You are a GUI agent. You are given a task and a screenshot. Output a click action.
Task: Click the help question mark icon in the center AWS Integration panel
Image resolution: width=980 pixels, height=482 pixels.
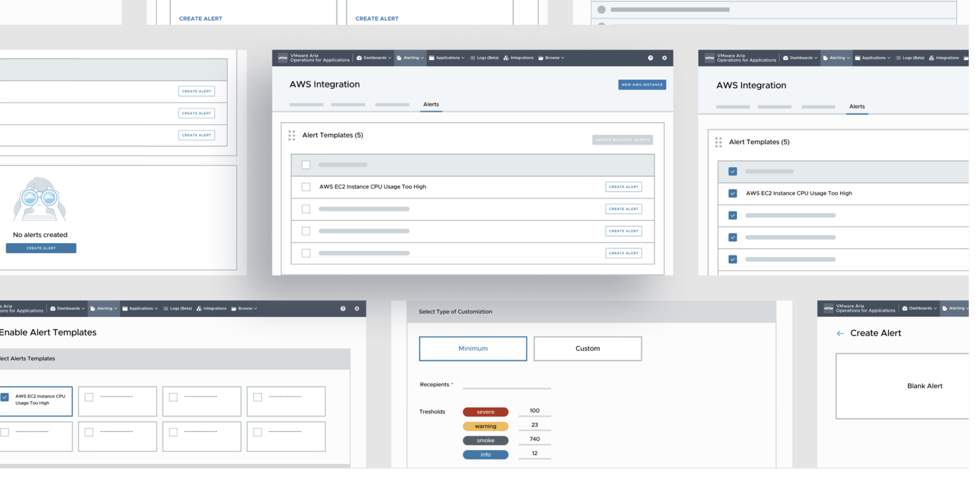650,58
